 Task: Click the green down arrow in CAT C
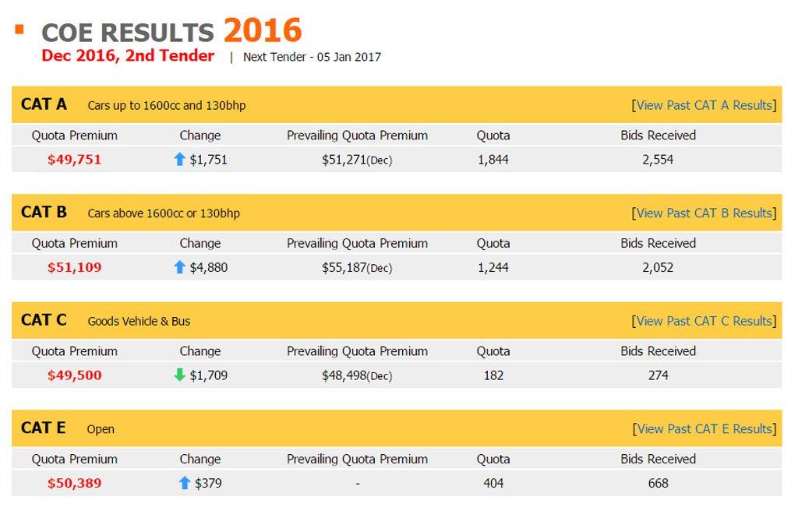point(180,375)
